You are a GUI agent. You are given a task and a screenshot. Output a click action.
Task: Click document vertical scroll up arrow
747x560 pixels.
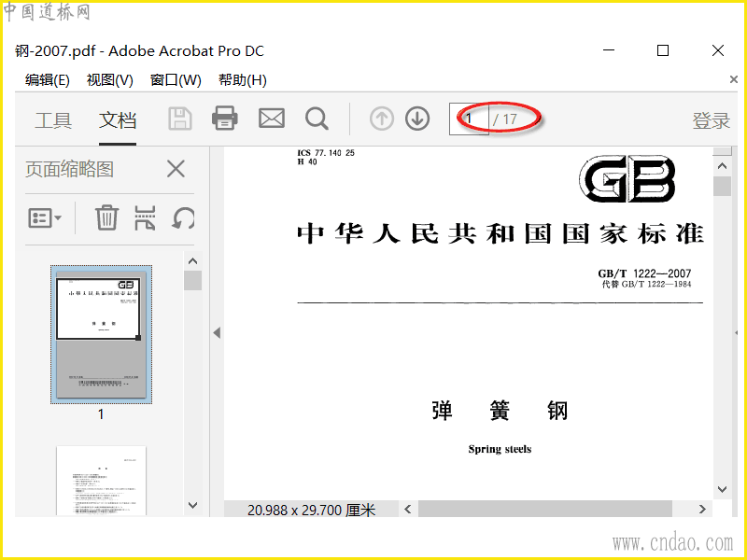coord(722,166)
